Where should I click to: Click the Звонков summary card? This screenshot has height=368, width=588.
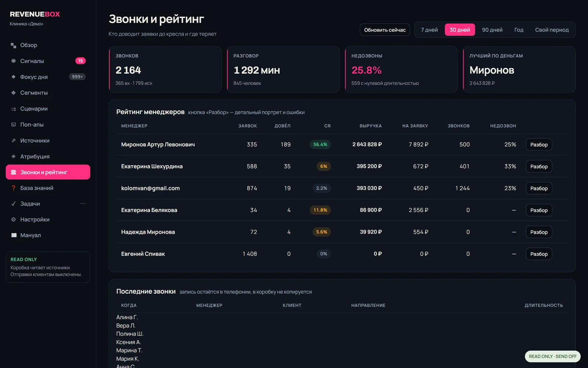pyautogui.click(x=165, y=69)
